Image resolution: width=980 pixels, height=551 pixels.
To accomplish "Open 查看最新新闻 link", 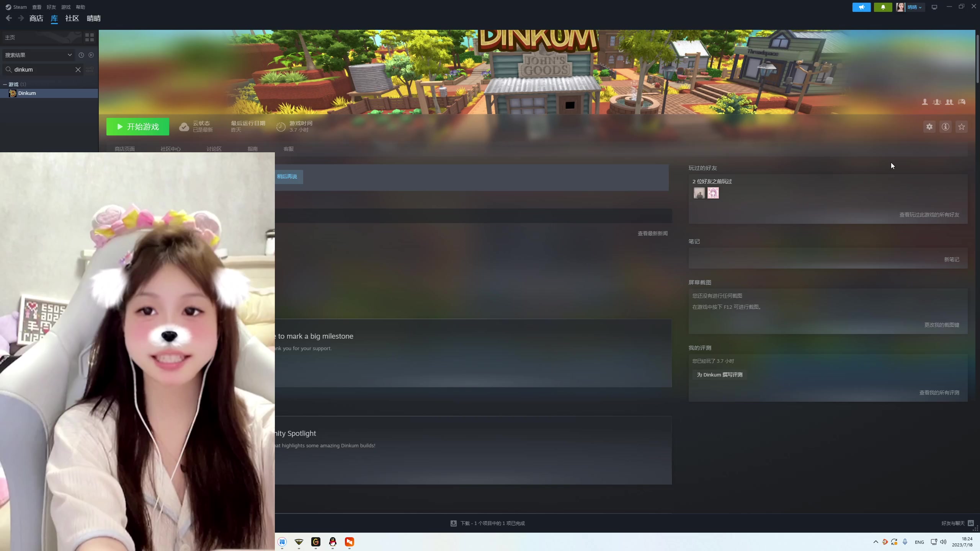I will (x=653, y=233).
